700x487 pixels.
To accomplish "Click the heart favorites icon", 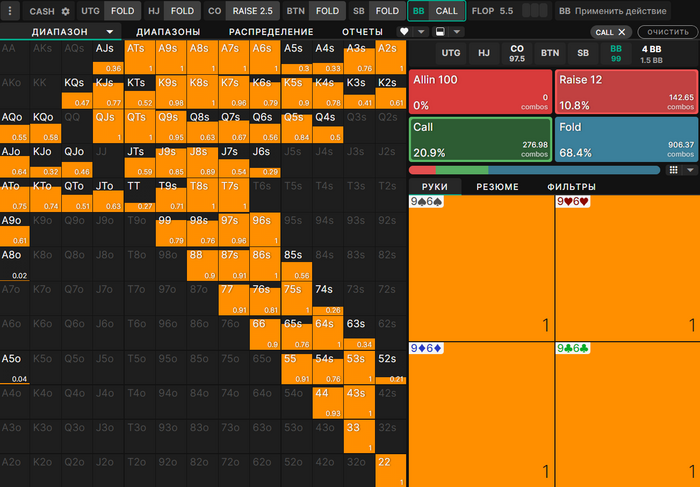I will coord(404,32).
